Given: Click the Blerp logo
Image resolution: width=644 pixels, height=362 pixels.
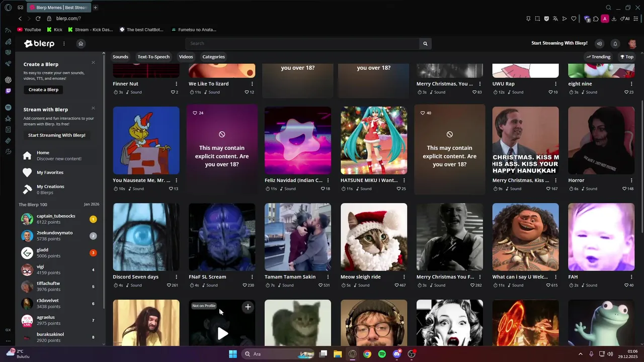Looking at the screenshot, I should pos(39,44).
